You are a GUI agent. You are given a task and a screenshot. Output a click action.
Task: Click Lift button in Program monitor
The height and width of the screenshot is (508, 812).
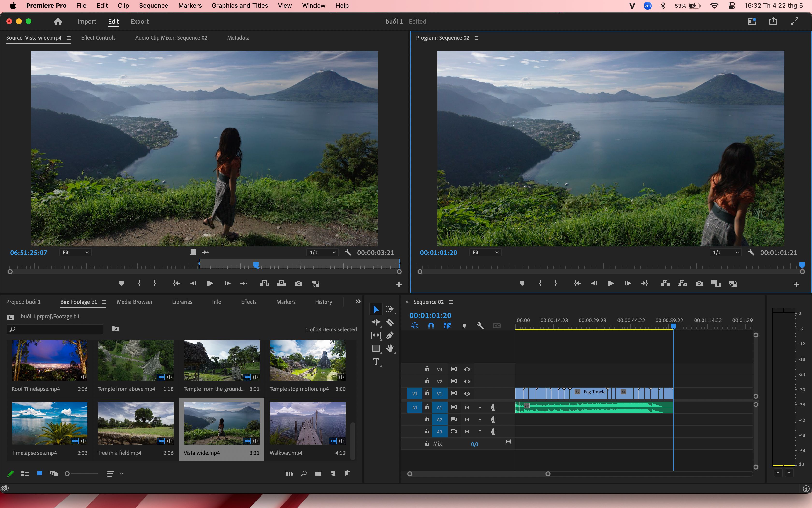point(665,284)
